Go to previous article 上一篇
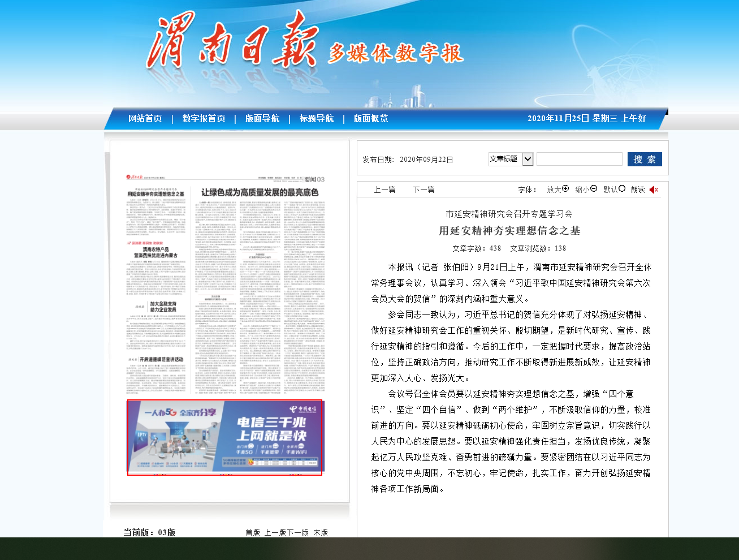The height and width of the screenshot is (560, 739). [385, 189]
